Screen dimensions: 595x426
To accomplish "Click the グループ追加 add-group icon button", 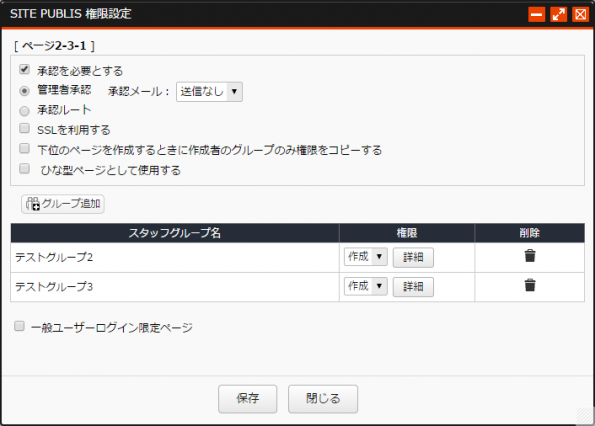I will pyautogui.click(x=63, y=204).
